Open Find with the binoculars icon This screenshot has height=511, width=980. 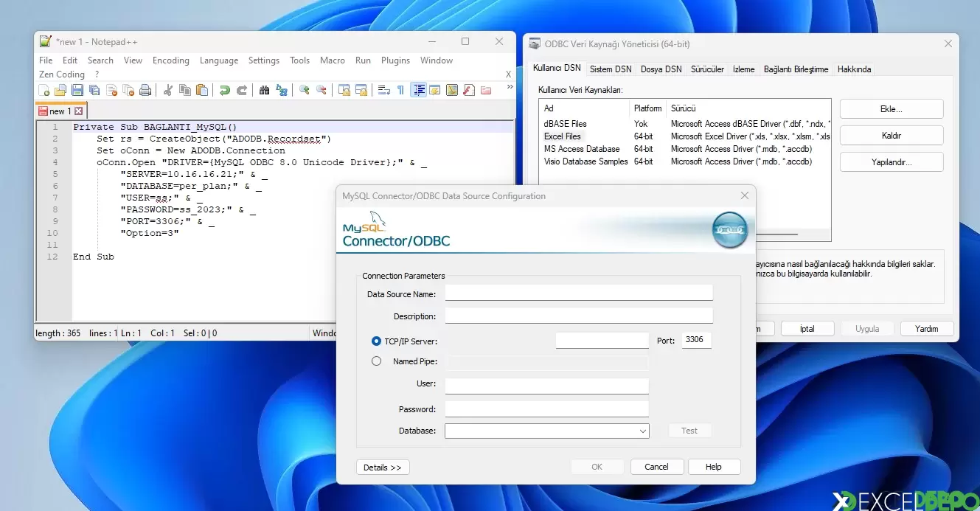pos(265,91)
